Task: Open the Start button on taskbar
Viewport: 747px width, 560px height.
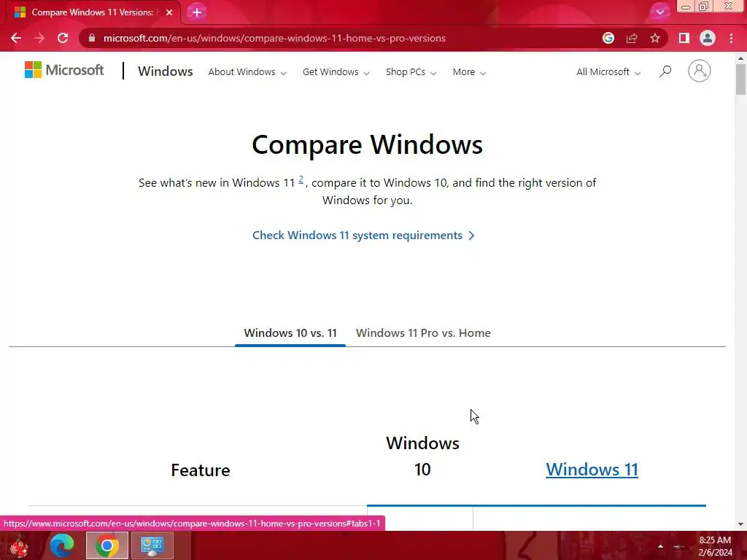Action: [19, 545]
